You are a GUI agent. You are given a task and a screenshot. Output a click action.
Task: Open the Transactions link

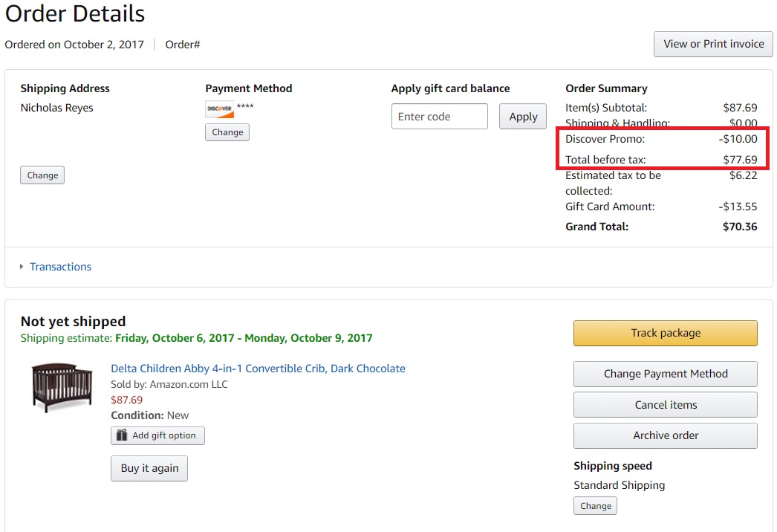(x=60, y=267)
